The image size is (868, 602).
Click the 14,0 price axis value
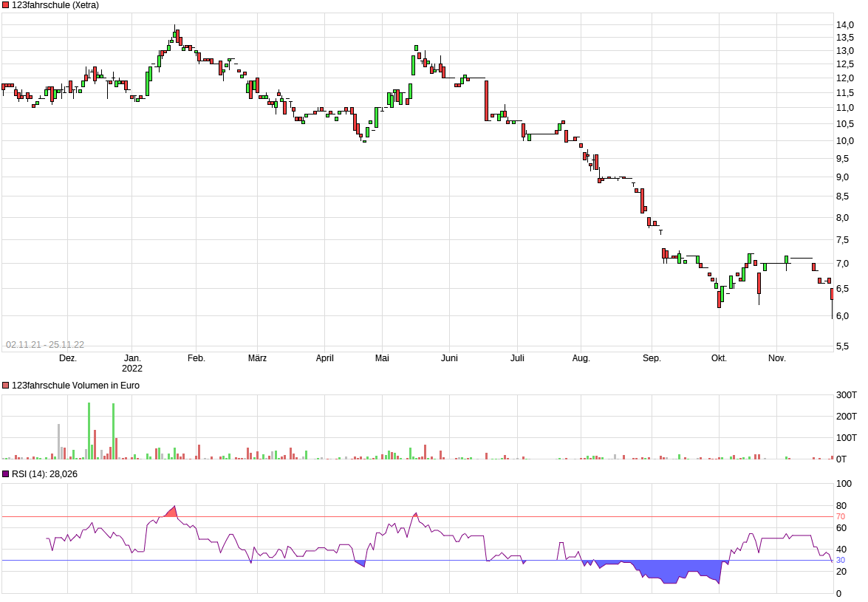tap(845, 24)
